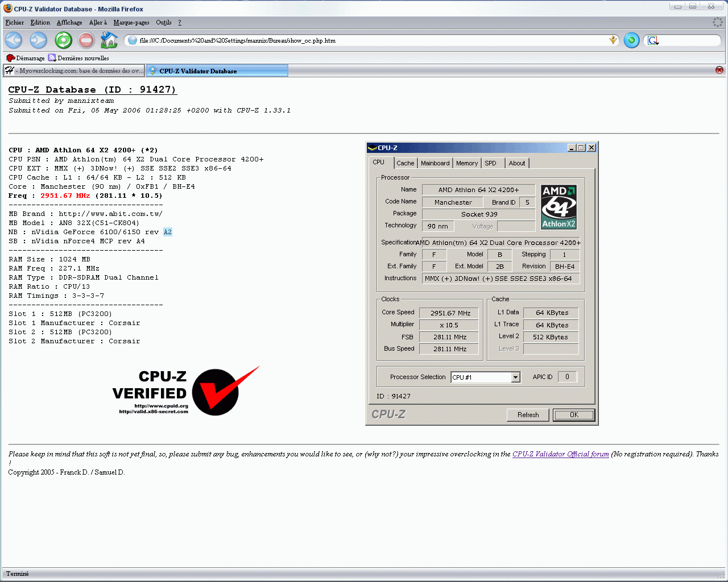
Task: Select the CPU tab in CPU-Z
Action: pos(379,162)
